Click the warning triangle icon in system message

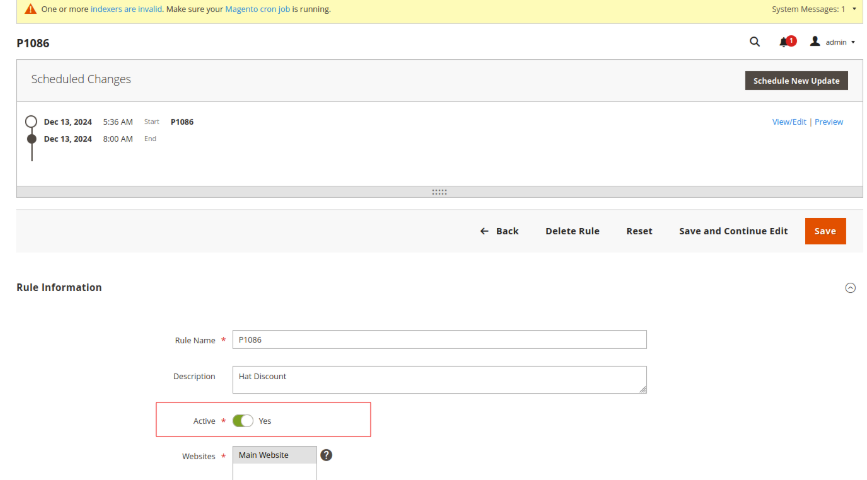tap(30, 9)
